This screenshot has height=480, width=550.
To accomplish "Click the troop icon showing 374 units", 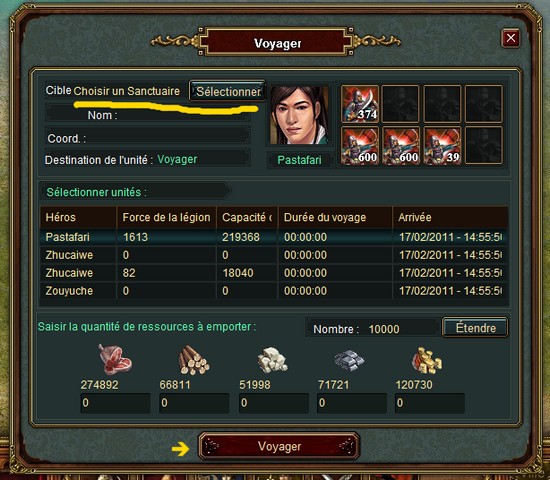I will click(360, 104).
